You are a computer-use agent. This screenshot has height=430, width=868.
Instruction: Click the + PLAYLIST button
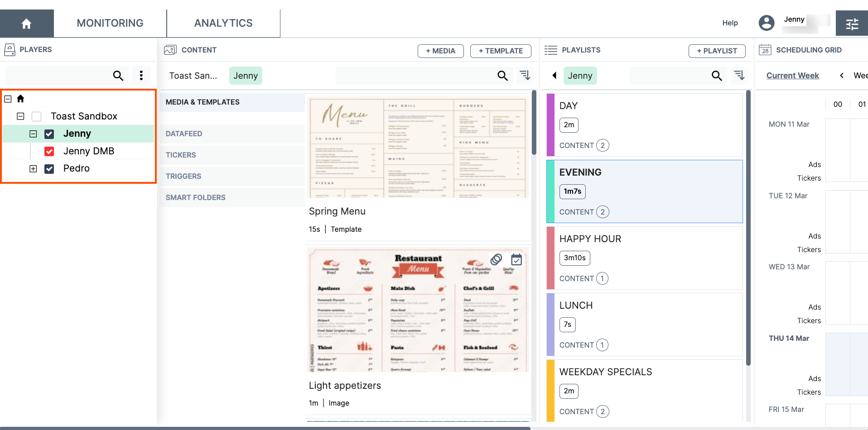[x=717, y=51]
